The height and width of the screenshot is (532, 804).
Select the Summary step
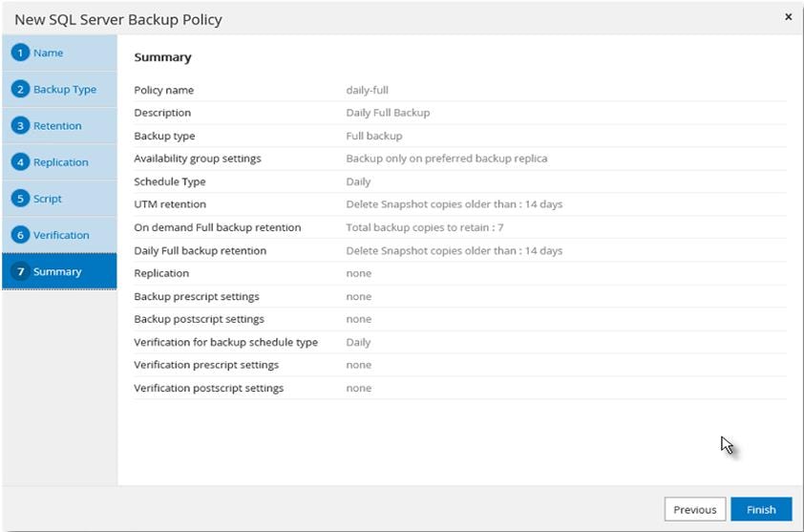tap(59, 271)
